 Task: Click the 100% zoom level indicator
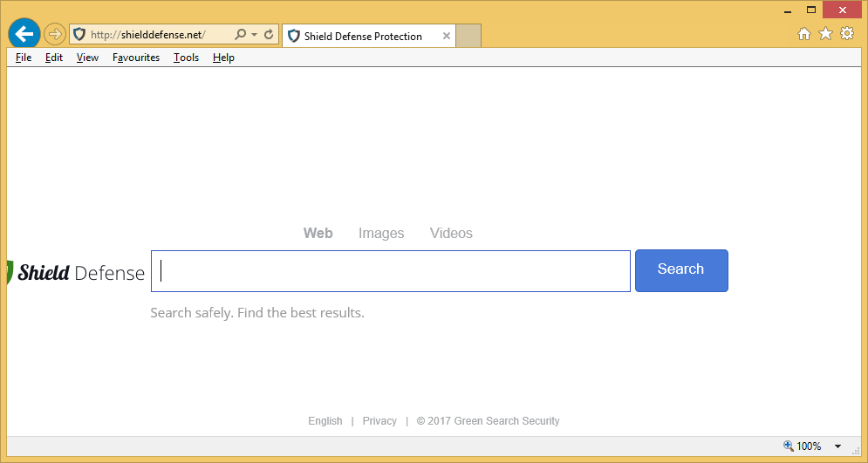point(803,446)
